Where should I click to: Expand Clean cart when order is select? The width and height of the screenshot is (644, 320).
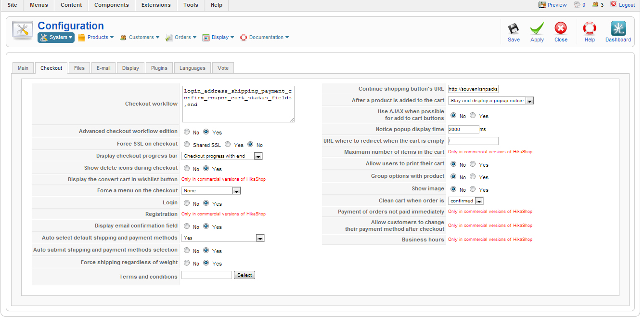[x=465, y=201]
